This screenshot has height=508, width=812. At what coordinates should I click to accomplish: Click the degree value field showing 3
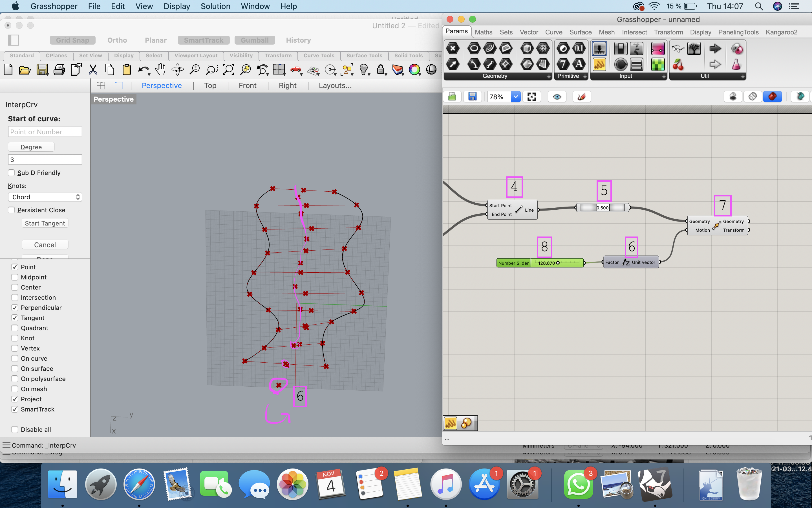[x=45, y=159]
